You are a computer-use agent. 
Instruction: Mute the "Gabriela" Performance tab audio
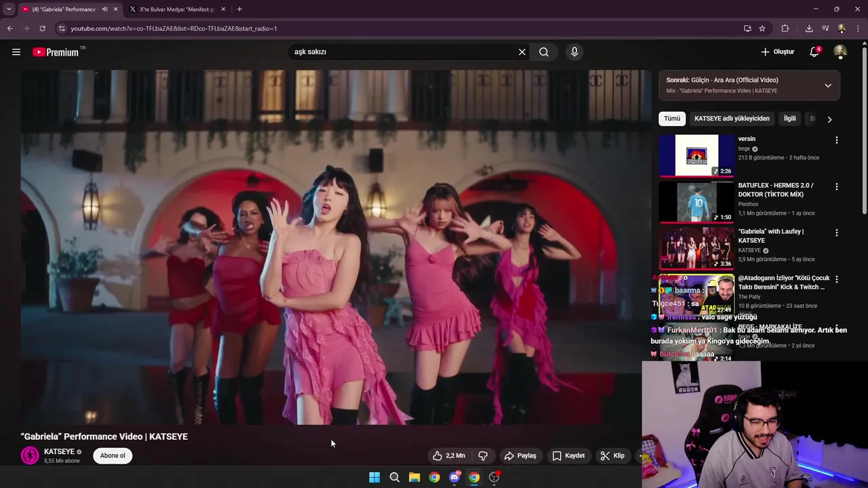click(104, 9)
